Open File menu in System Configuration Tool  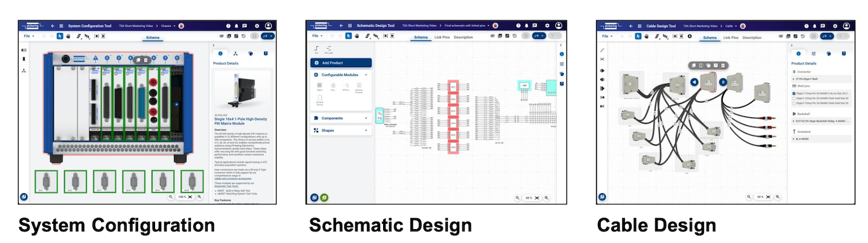pos(28,36)
